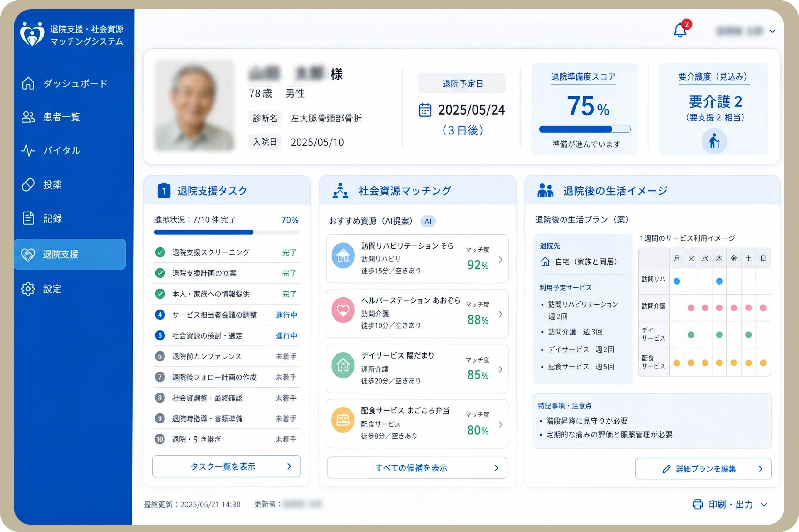Viewport: 799px width, 532px height.
Task: Click the app logo in the sidebar
Action: [x=32, y=34]
